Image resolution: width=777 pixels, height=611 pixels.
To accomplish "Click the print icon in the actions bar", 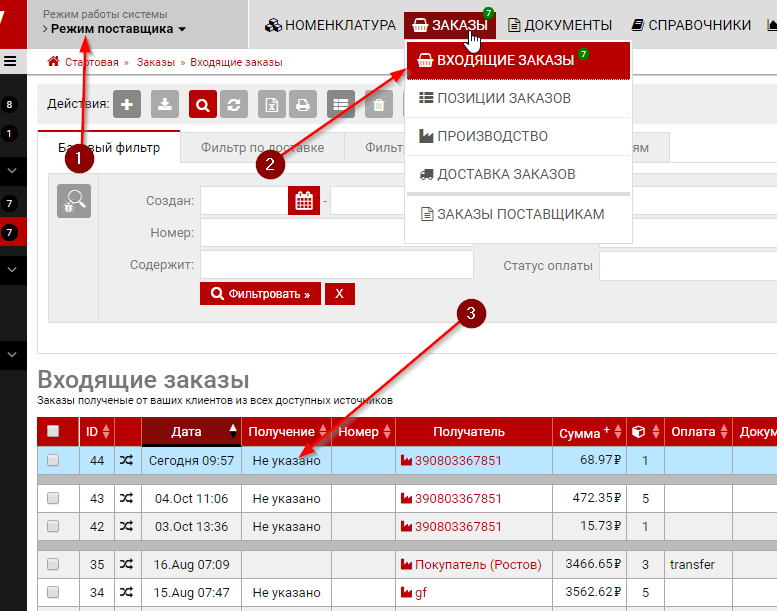I will [303, 104].
